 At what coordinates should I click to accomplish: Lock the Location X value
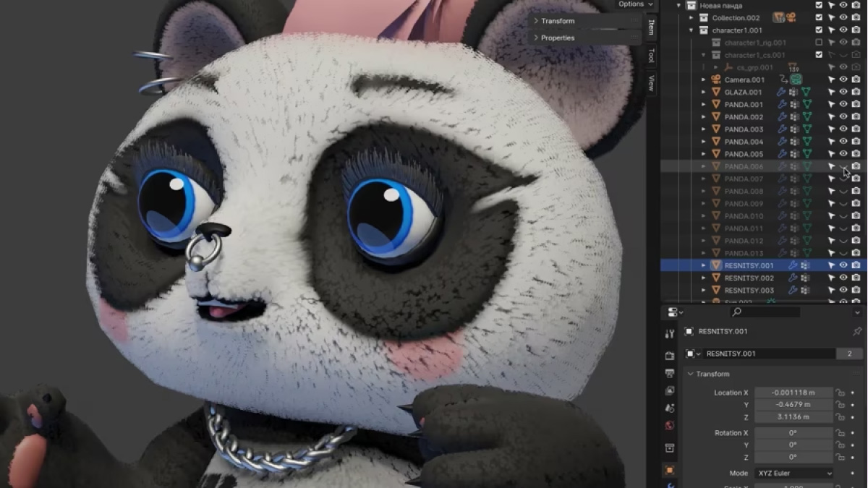pyautogui.click(x=841, y=393)
